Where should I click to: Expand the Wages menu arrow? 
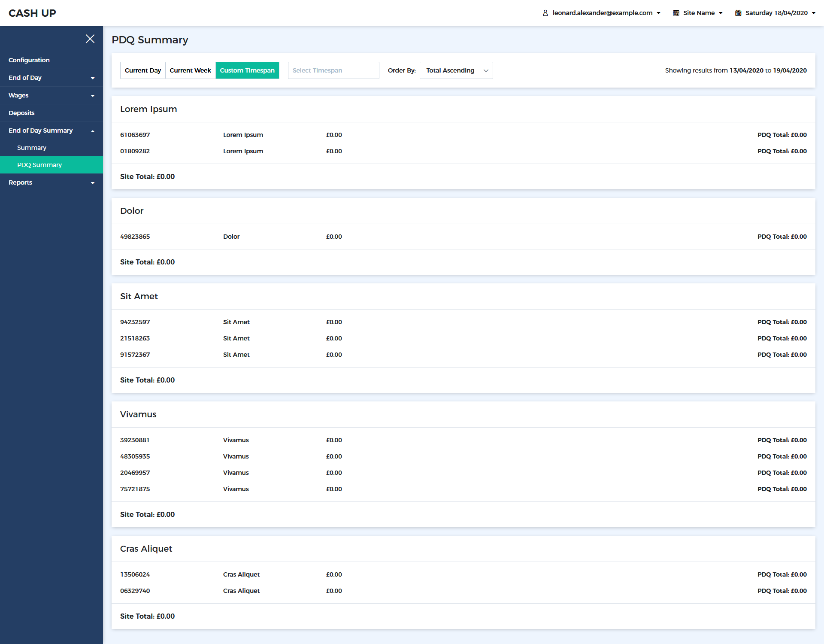click(x=93, y=96)
